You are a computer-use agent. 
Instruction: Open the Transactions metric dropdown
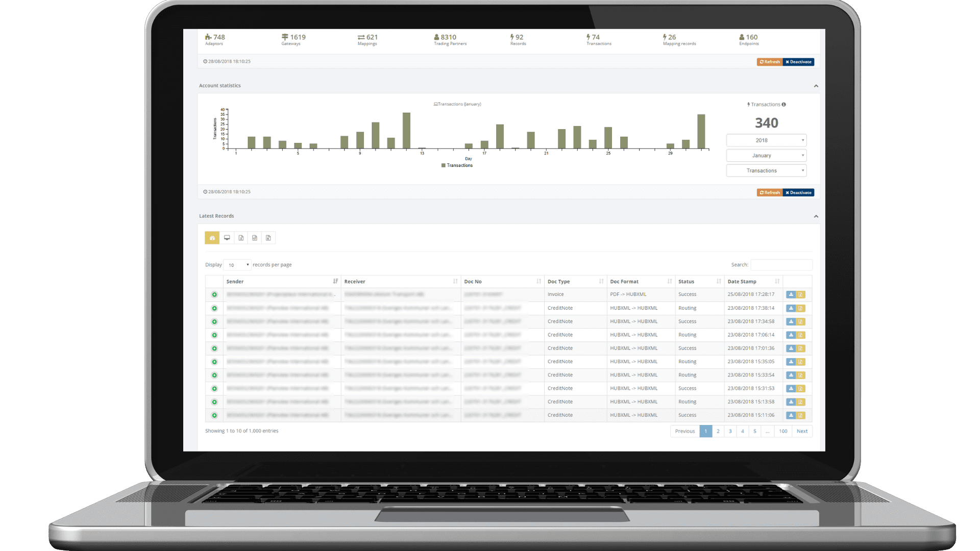[x=766, y=171]
